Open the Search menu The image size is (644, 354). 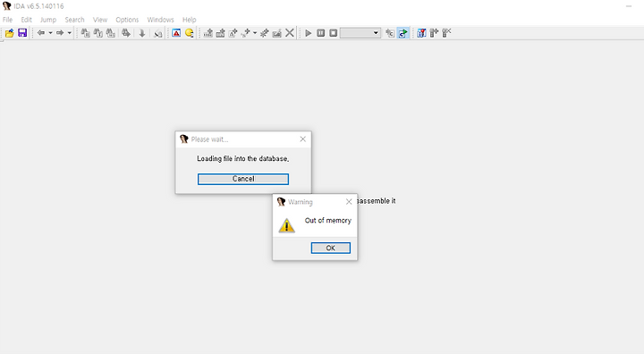coord(74,20)
